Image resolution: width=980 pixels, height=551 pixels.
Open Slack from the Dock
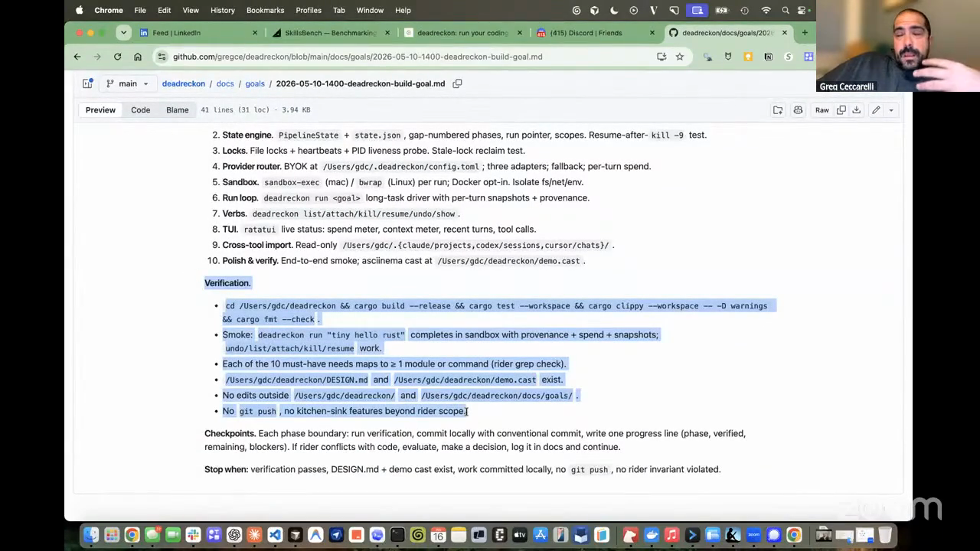(193, 535)
